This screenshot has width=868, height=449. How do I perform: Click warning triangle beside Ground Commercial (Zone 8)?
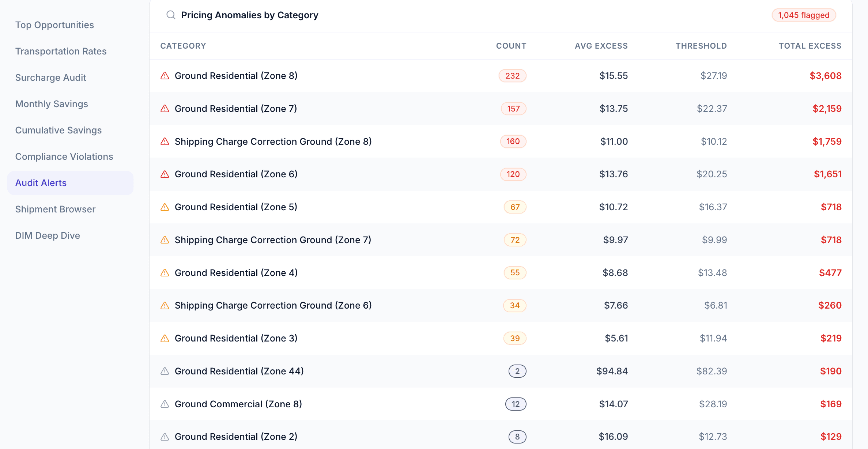click(165, 404)
